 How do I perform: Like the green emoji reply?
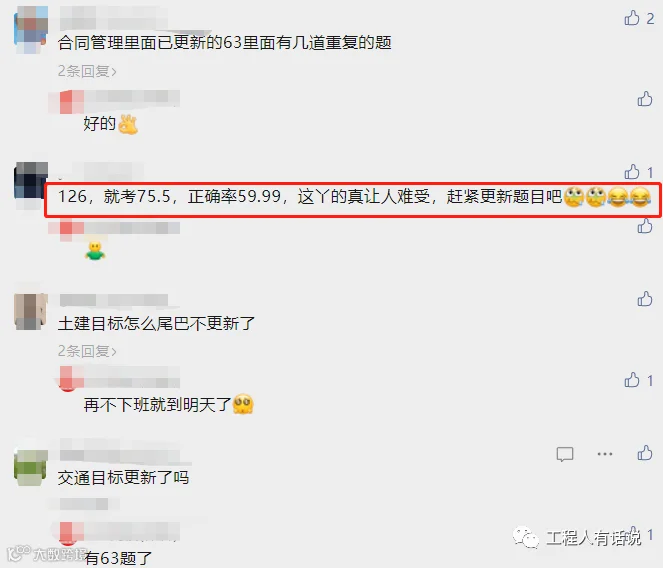pyautogui.click(x=645, y=226)
